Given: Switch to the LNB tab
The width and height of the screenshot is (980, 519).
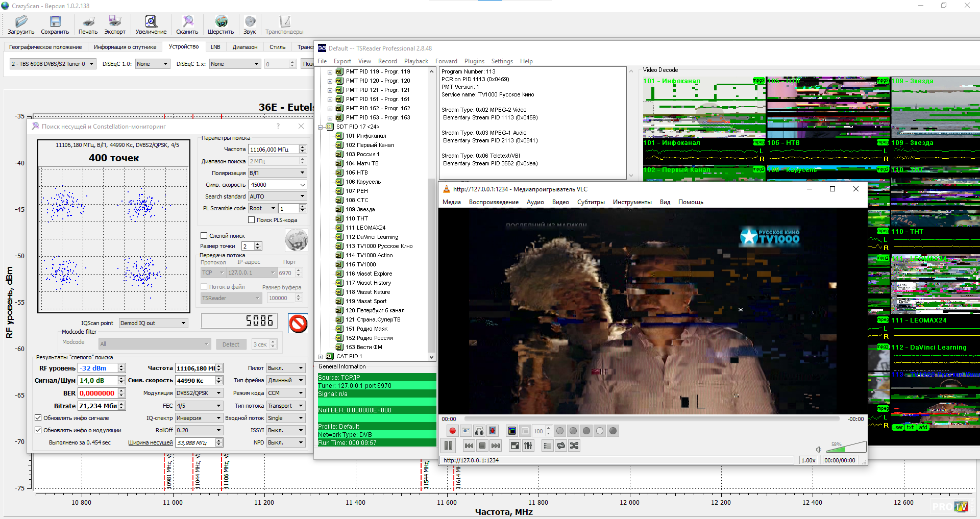Looking at the screenshot, I should click(215, 47).
